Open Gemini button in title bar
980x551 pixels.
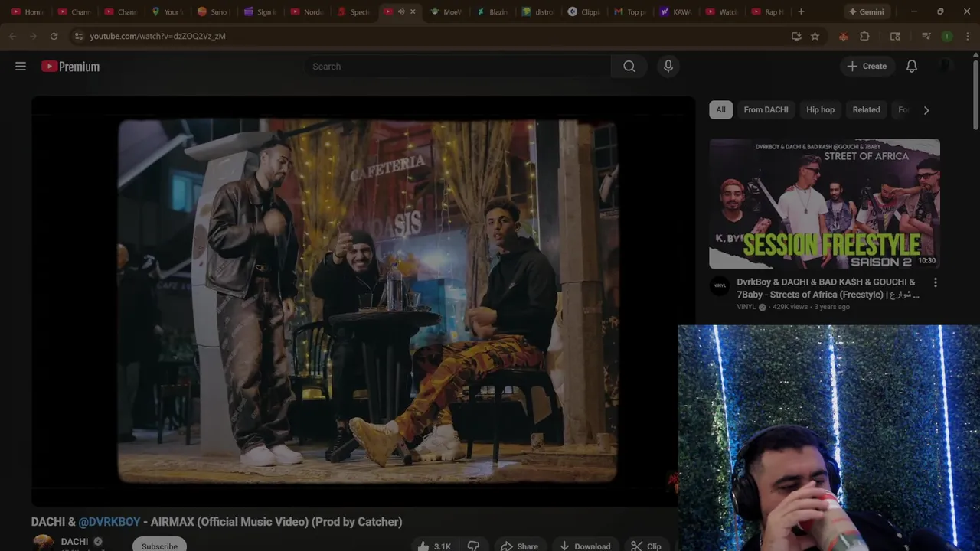point(866,11)
